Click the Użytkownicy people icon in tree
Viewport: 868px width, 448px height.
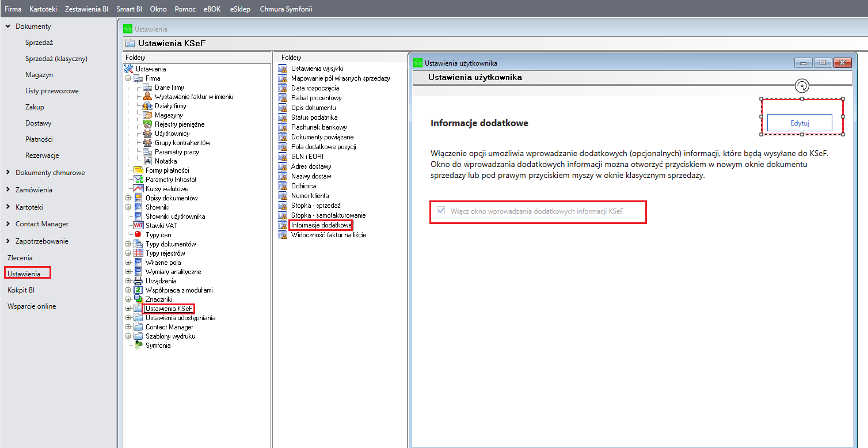point(147,134)
